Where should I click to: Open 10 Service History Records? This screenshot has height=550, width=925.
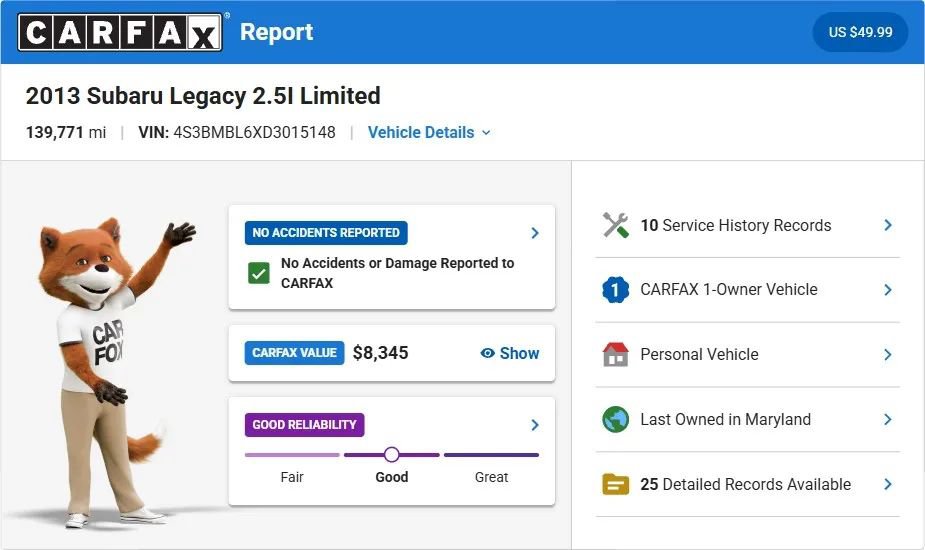pyautogui.click(x=747, y=225)
